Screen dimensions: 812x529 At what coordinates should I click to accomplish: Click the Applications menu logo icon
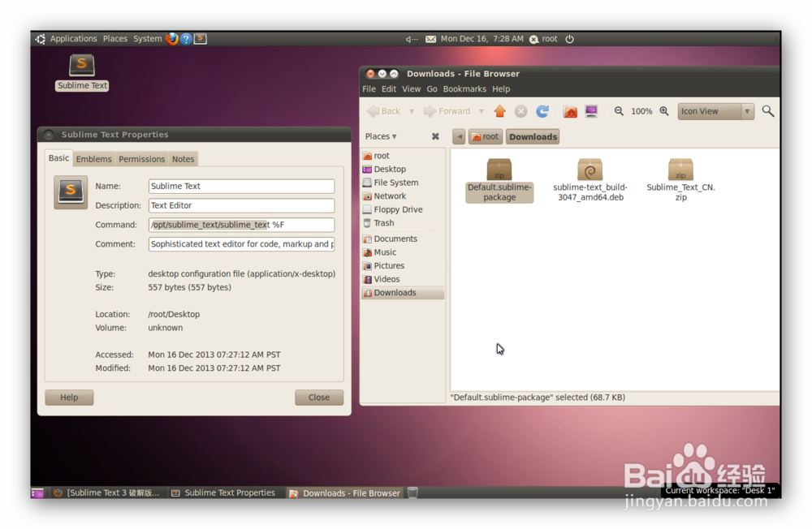tap(41, 39)
